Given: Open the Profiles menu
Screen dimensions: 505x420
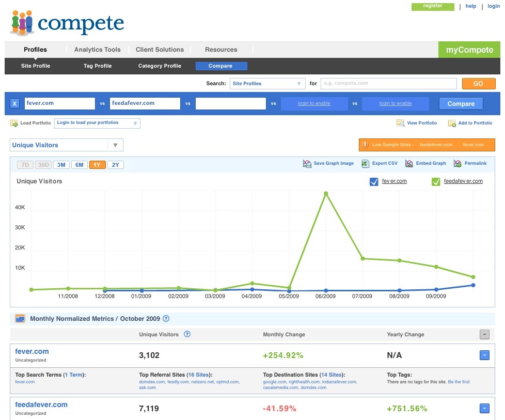Looking at the screenshot, I should pyautogui.click(x=36, y=50).
